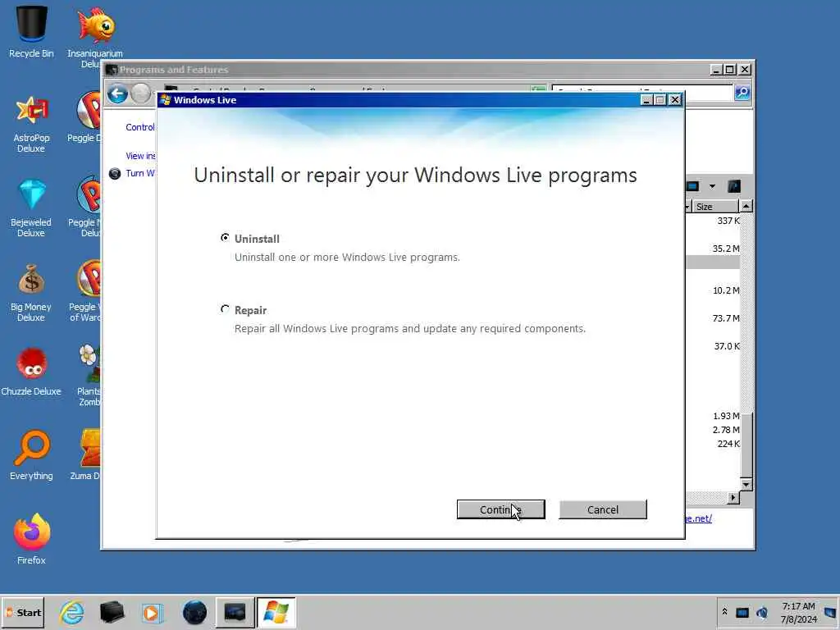This screenshot has height=630, width=840.
Task: Select the row sized 35.2 M
Action: [x=713, y=249]
